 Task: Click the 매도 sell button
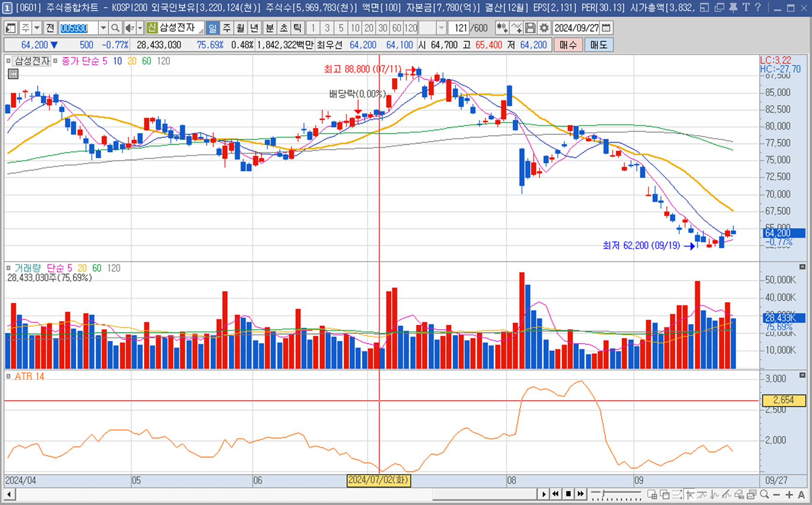click(x=598, y=45)
